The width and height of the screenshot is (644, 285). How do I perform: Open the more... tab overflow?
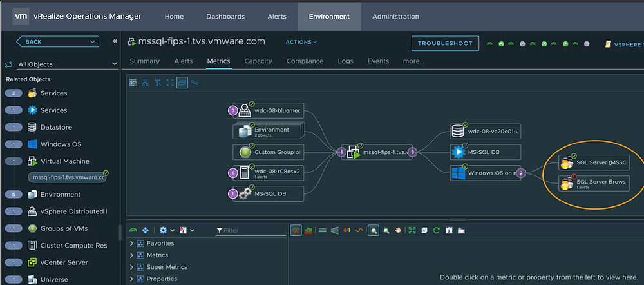click(413, 61)
